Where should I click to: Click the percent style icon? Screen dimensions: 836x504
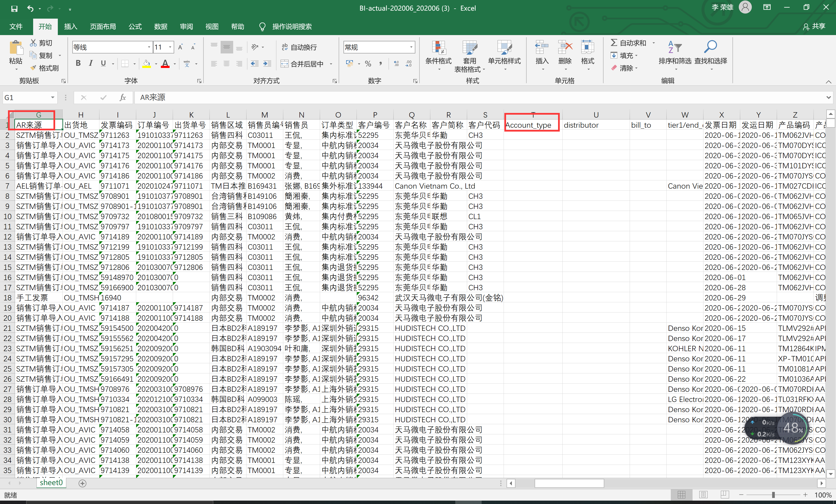[368, 63]
